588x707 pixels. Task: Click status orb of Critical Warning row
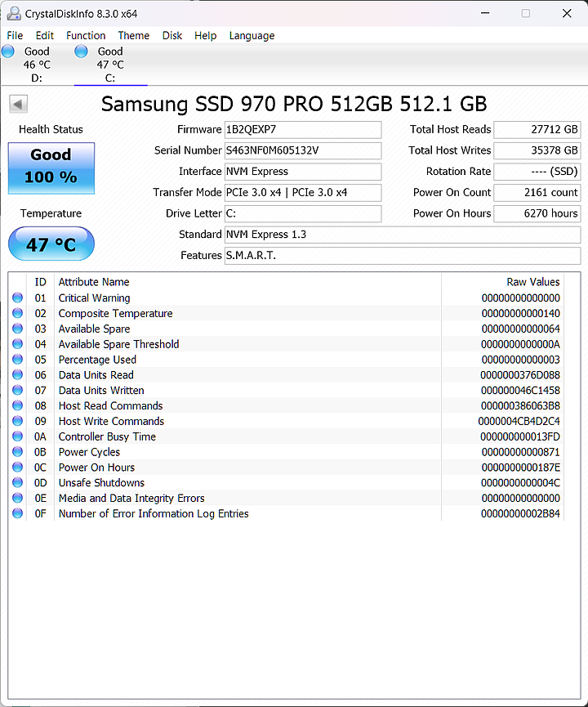click(18, 298)
